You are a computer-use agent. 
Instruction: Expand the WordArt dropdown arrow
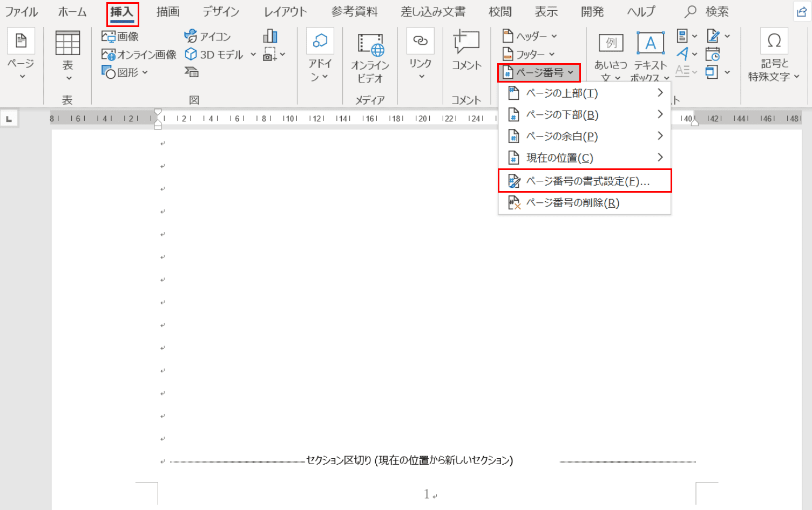pos(695,54)
